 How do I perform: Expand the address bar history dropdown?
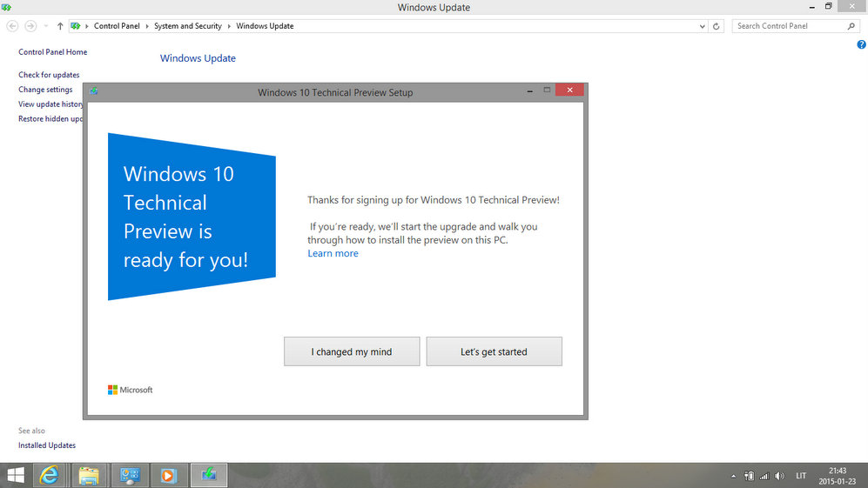(703, 26)
